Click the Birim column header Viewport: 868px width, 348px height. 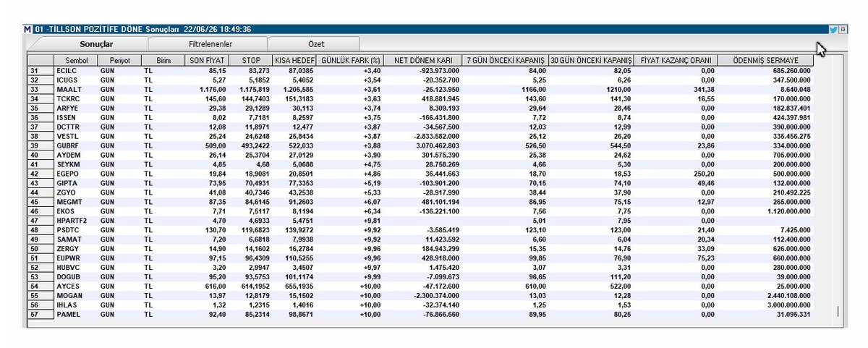pyautogui.click(x=163, y=61)
